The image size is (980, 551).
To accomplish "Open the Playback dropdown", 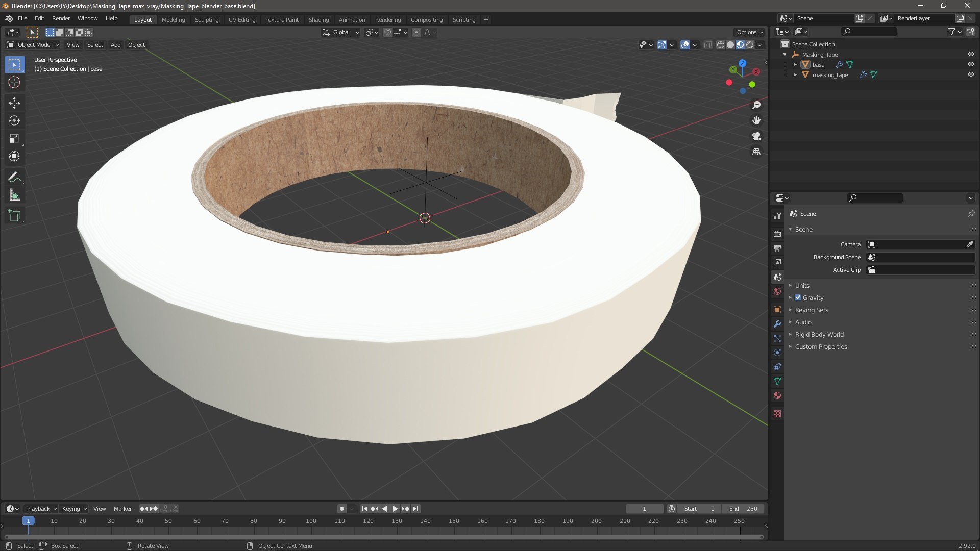I will [x=41, y=509].
